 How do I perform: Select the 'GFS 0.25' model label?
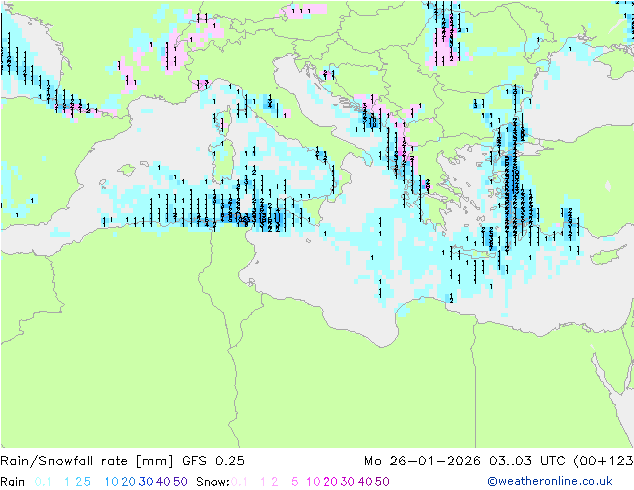click(x=213, y=461)
